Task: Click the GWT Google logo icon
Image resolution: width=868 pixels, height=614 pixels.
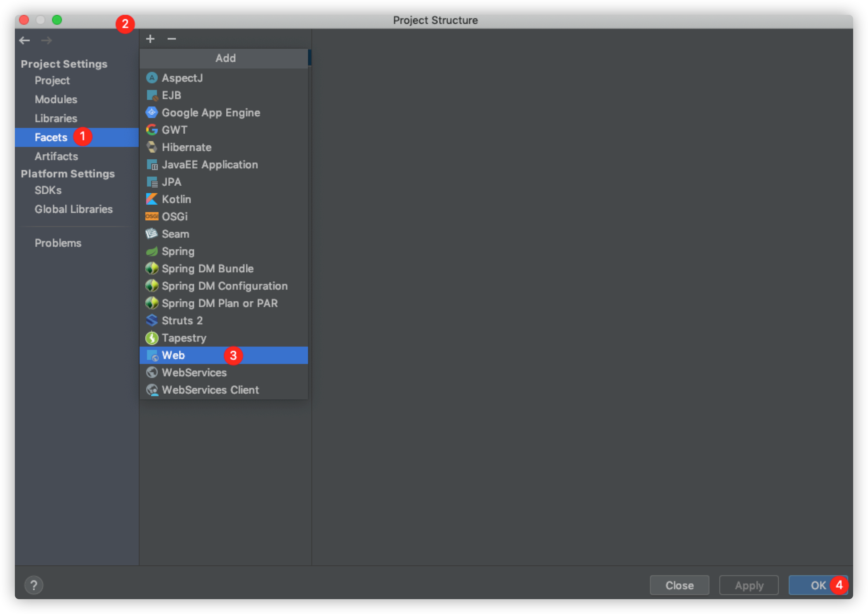Action: tap(152, 130)
